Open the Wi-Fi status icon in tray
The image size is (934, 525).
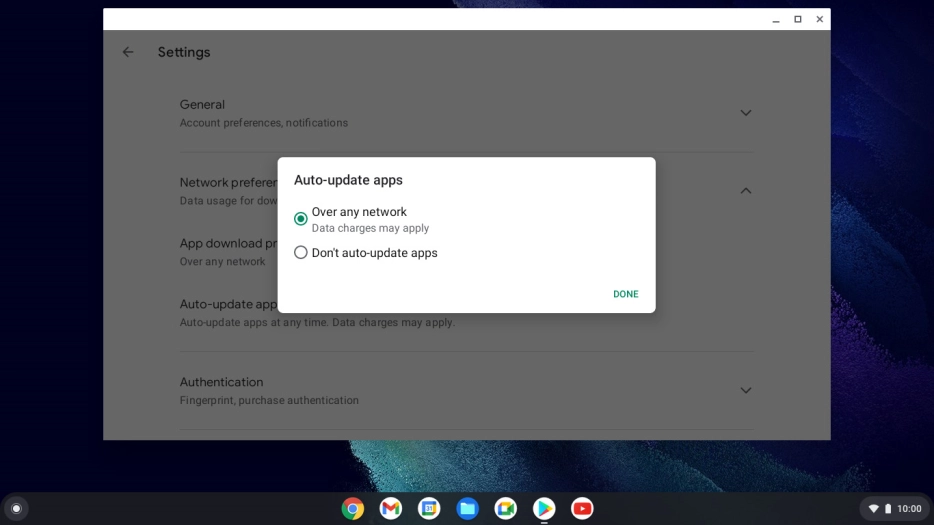873,508
